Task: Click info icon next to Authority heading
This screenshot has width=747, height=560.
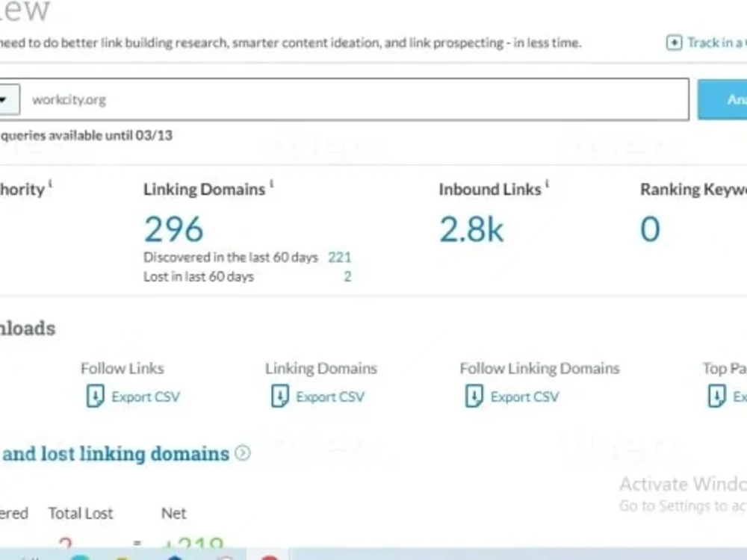Action: [51, 184]
